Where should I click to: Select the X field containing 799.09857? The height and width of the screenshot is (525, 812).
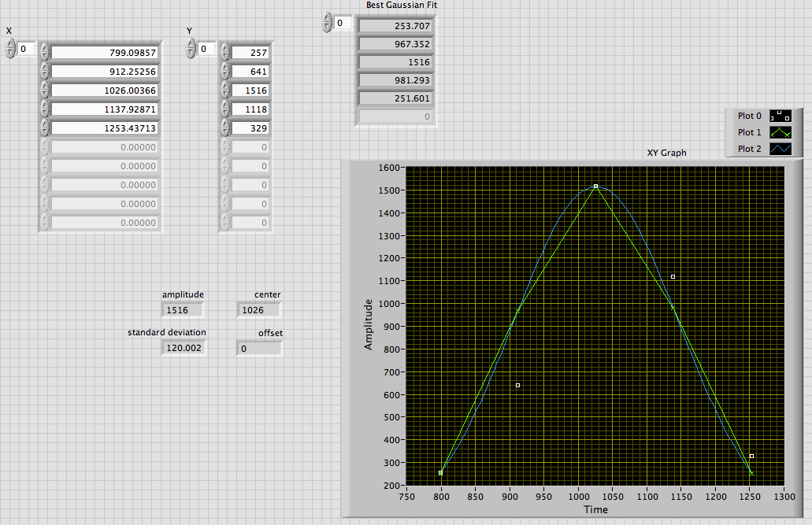(105, 52)
